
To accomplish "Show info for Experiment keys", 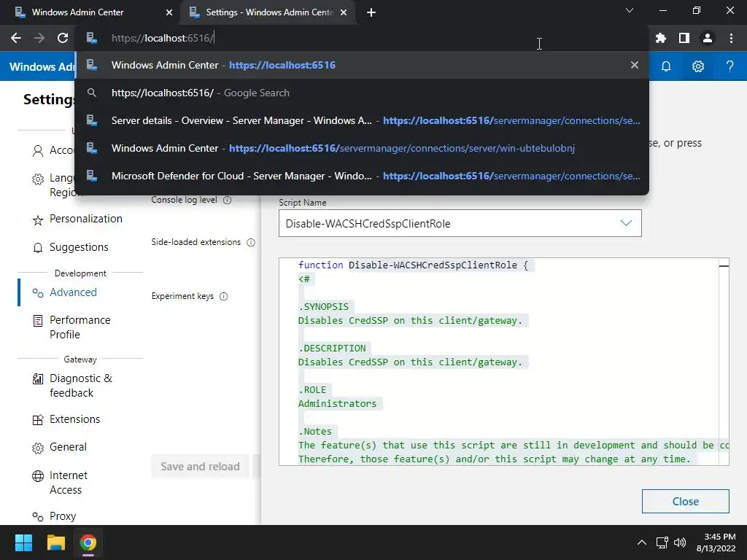I will pyautogui.click(x=223, y=296).
